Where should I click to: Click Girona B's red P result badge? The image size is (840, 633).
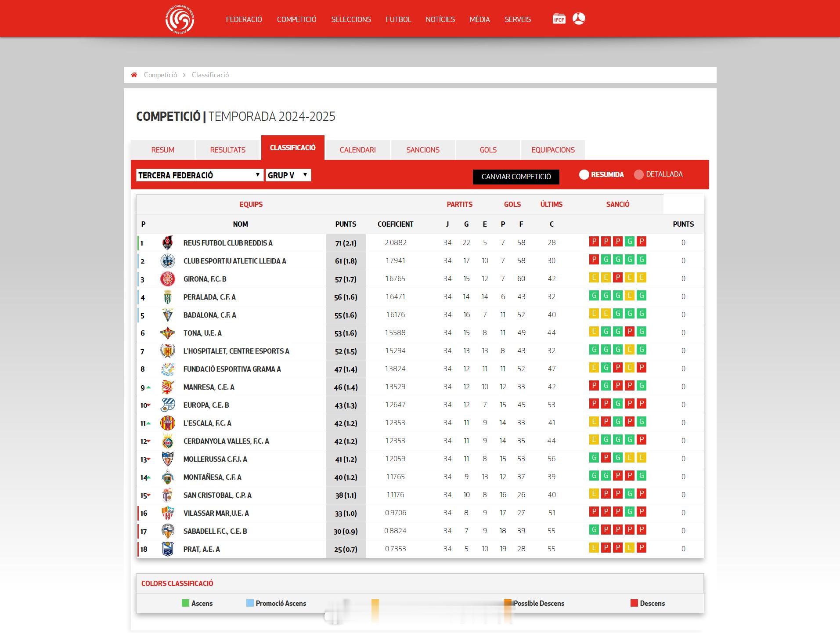(x=618, y=277)
